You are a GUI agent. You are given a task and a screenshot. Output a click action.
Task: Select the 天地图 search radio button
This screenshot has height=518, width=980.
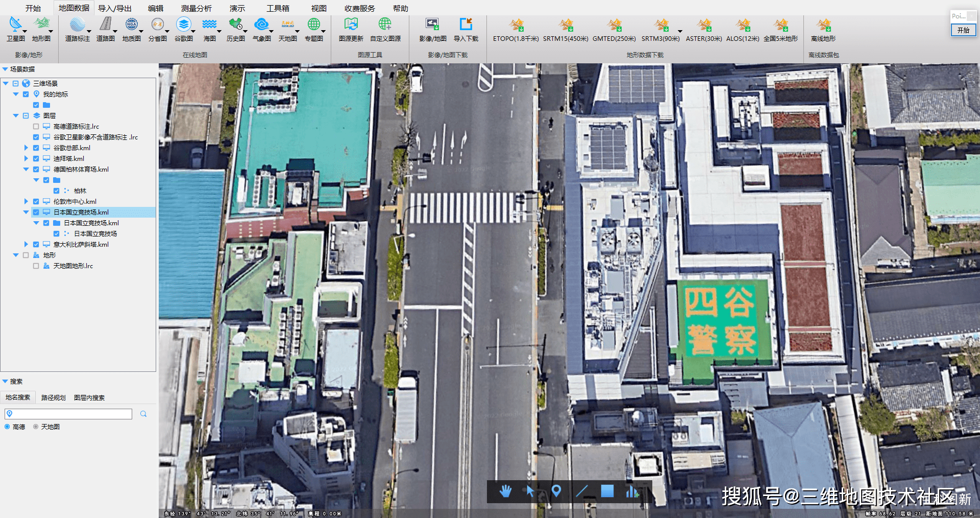point(36,427)
